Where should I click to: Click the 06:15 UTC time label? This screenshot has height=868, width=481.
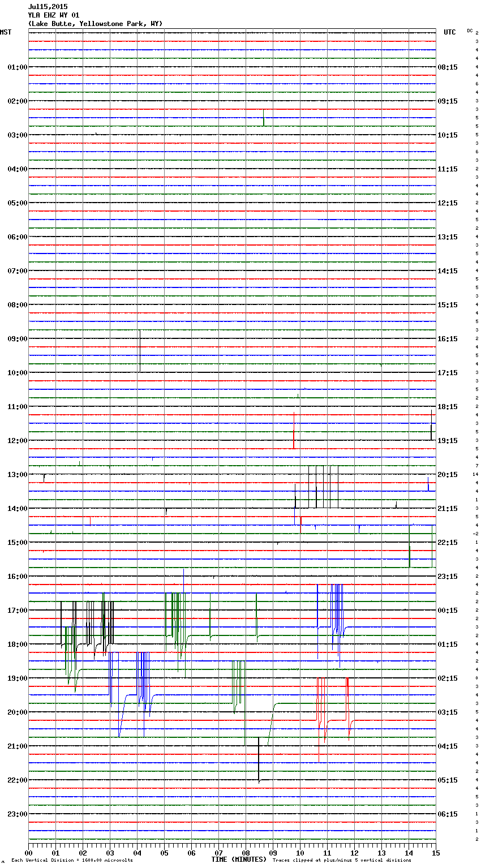coord(448,814)
